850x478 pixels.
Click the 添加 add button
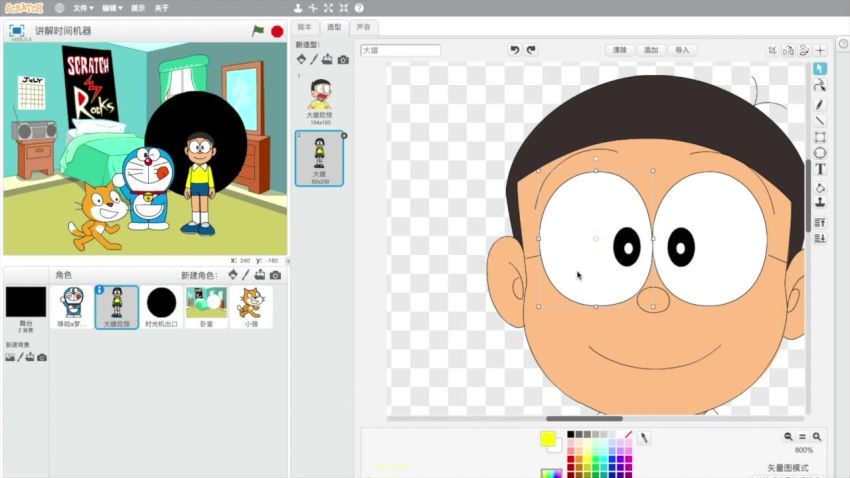pos(651,50)
